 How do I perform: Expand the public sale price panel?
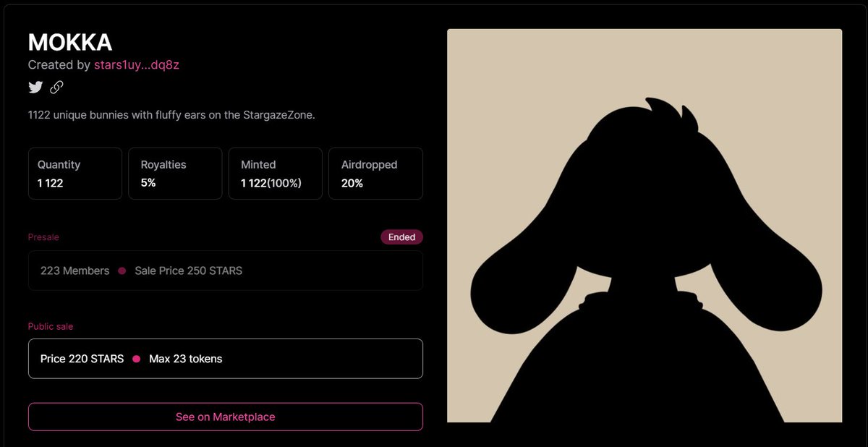(225, 359)
